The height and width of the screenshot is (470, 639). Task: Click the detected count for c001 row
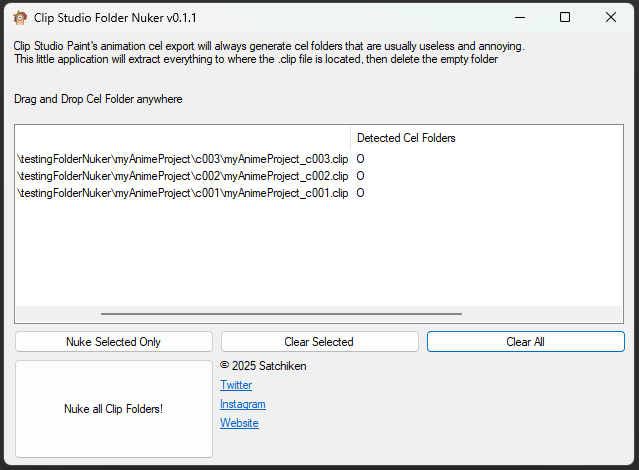pyautogui.click(x=360, y=193)
